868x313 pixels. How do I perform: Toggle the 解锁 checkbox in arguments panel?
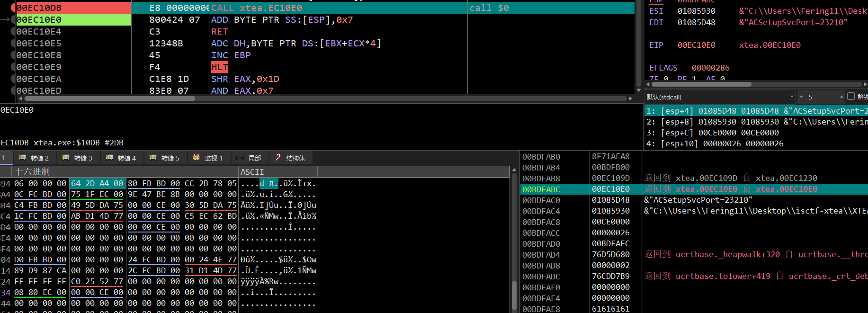[x=851, y=97]
